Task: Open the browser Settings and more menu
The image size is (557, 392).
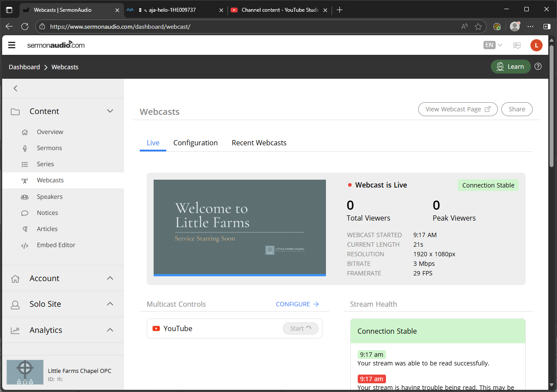Action: [530, 27]
